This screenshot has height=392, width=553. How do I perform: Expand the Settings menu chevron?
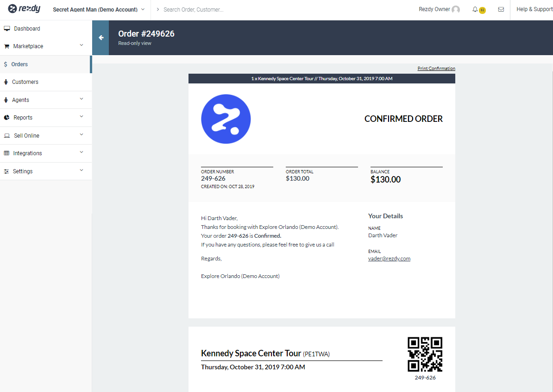click(x=82, y=170)
